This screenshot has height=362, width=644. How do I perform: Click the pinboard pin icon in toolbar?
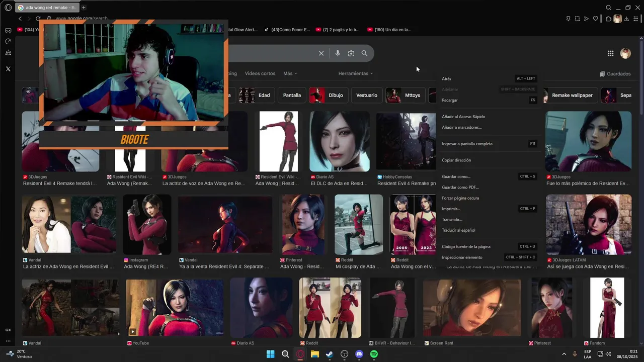click(x=568, y=19)
